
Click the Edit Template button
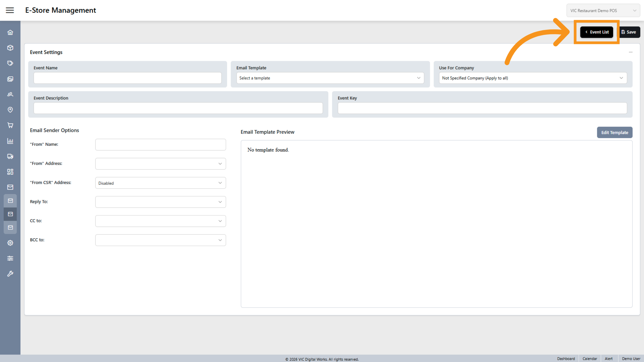[x=614, y=132]
